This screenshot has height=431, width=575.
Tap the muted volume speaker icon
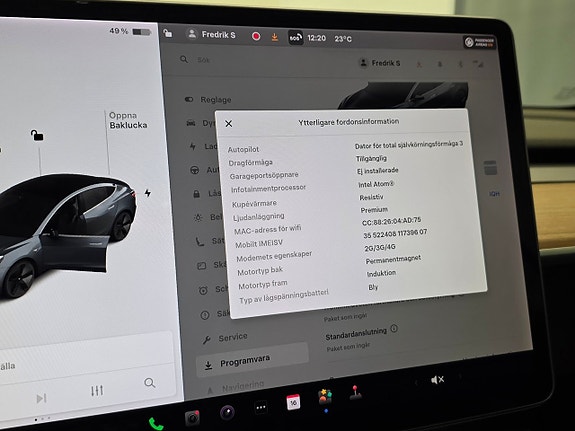(x=437, y=380)
